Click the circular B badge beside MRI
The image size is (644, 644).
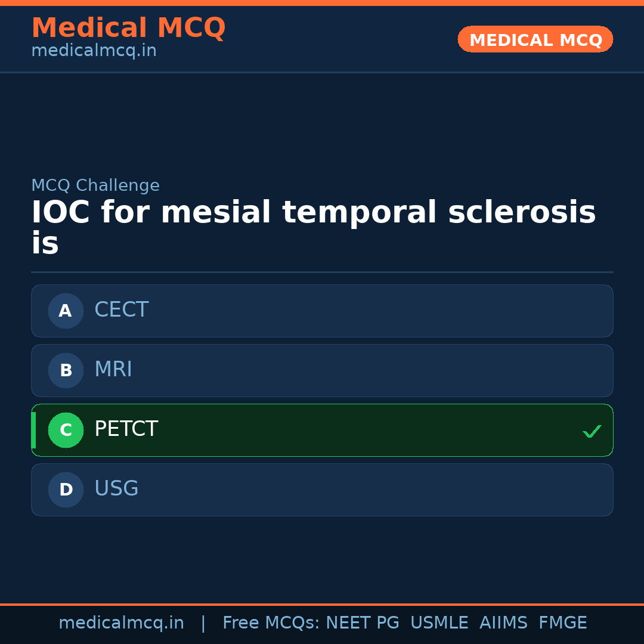[x=66, y=370]
